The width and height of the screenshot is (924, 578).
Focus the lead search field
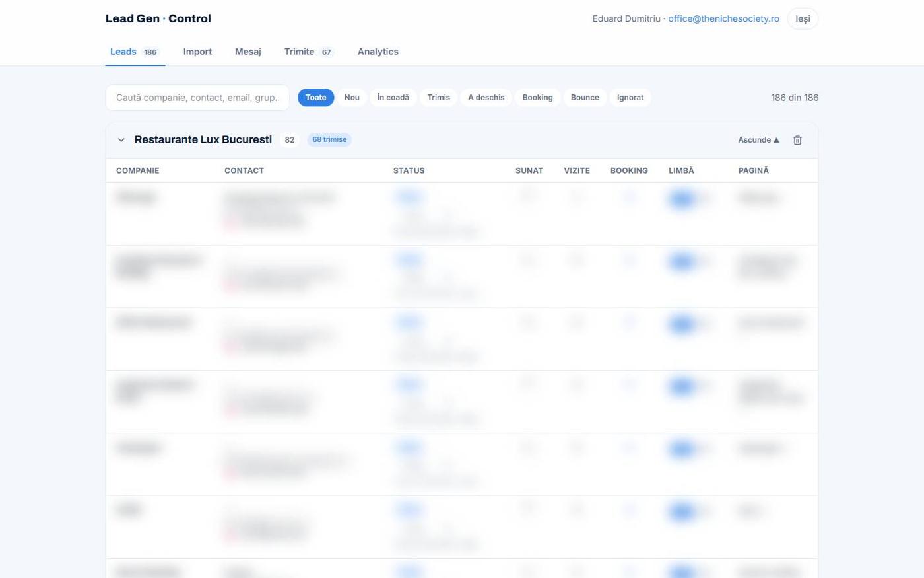pyautogui.click(x=197, y=98)
